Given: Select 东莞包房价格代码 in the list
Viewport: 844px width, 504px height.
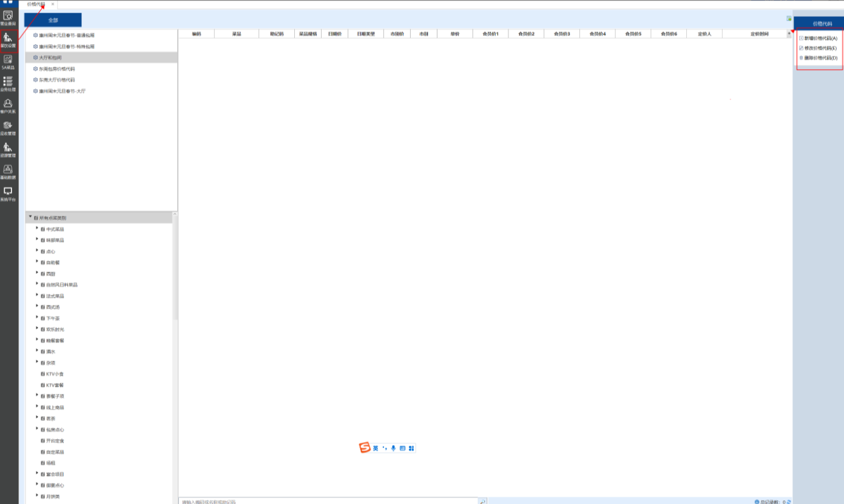Looking at the screenshot, I should (56, 69).
